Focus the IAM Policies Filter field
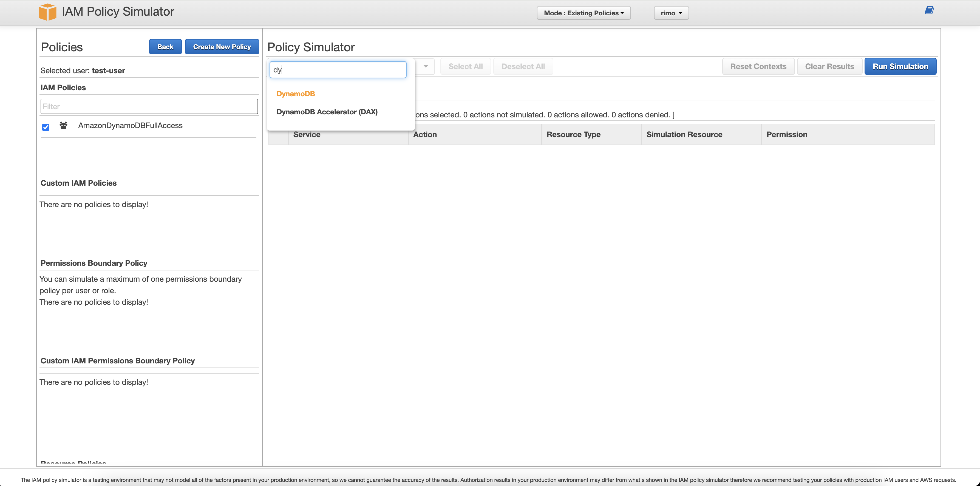This screenshot has height=486, width=980. [x=149, y=107]
